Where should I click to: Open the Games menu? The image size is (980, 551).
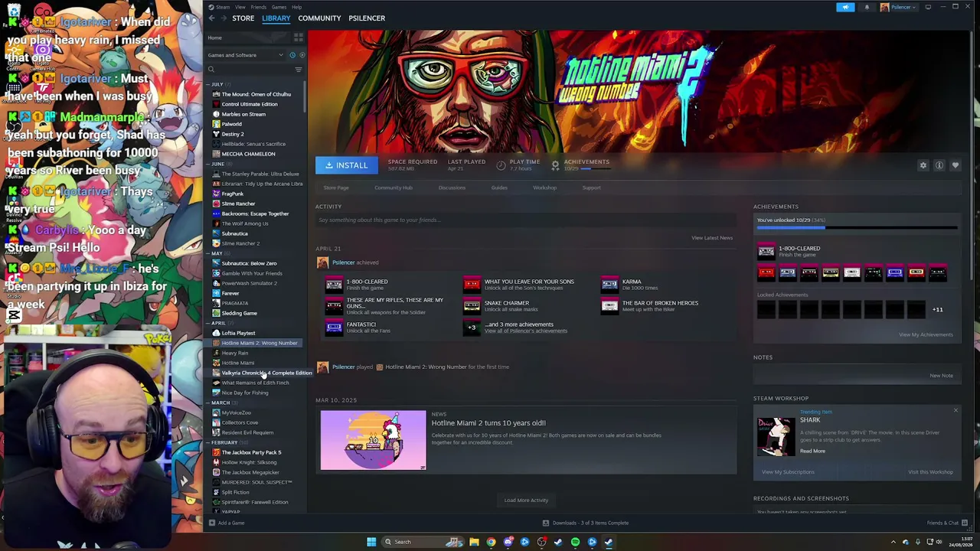pos(279,7)
